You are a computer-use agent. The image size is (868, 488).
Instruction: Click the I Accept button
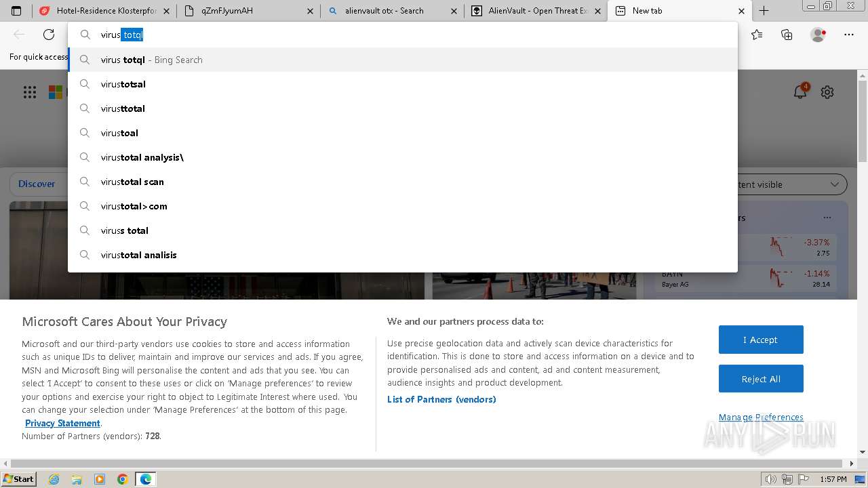pyautogui.click(x=761, y=340)
